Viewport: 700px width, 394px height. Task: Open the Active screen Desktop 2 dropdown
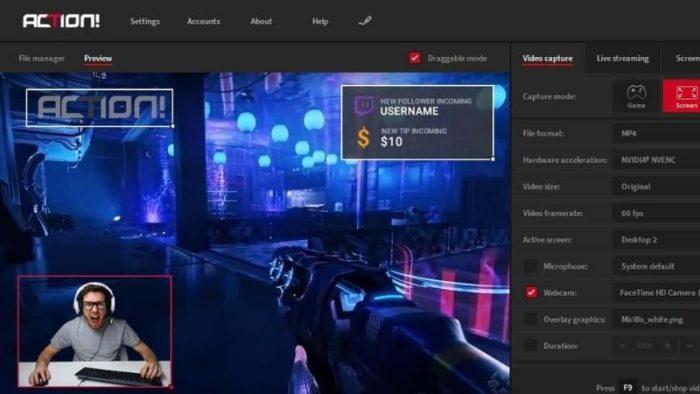656,240
